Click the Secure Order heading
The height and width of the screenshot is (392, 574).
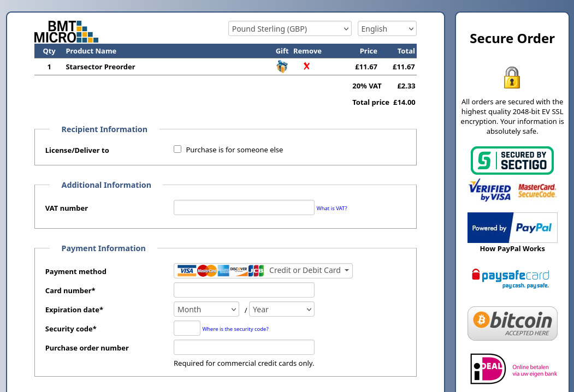pyautogui.click(x=512, y=38)
